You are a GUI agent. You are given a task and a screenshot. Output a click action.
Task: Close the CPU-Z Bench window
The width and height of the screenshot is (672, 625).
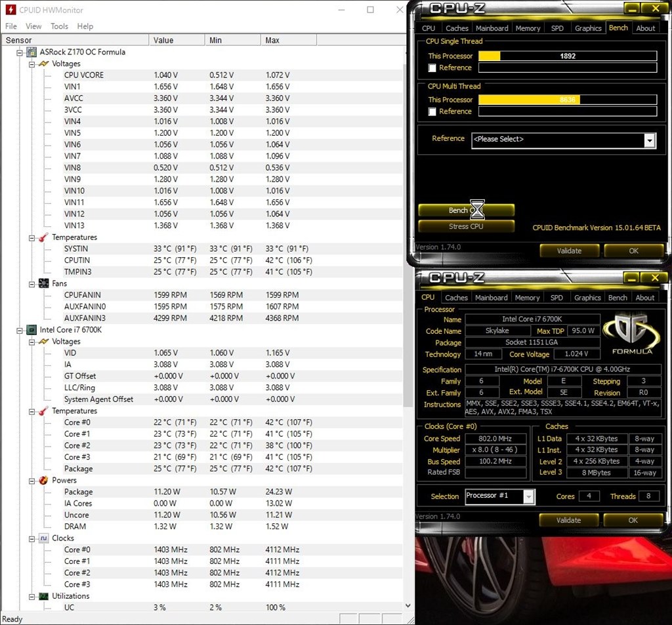click(656, 8)
